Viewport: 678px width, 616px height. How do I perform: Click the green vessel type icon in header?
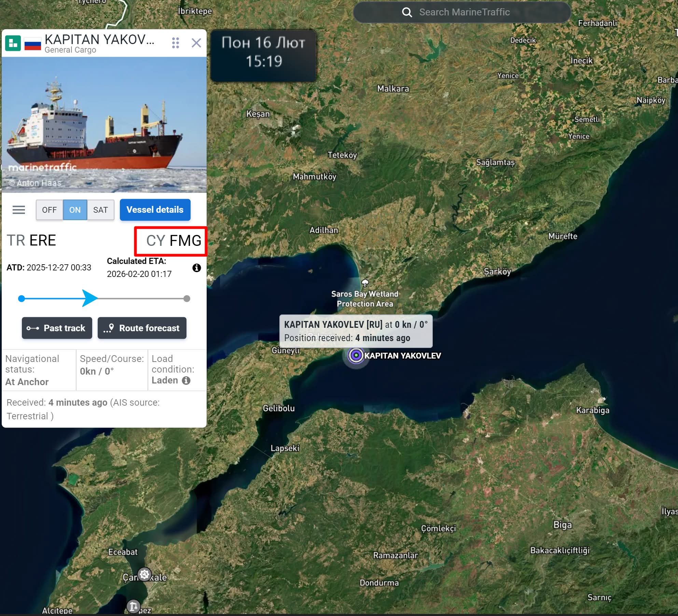click(x=13, y=43)
